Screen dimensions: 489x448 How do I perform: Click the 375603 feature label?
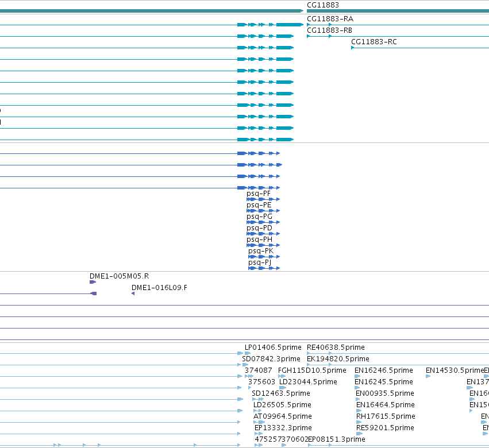click(261, 382)
